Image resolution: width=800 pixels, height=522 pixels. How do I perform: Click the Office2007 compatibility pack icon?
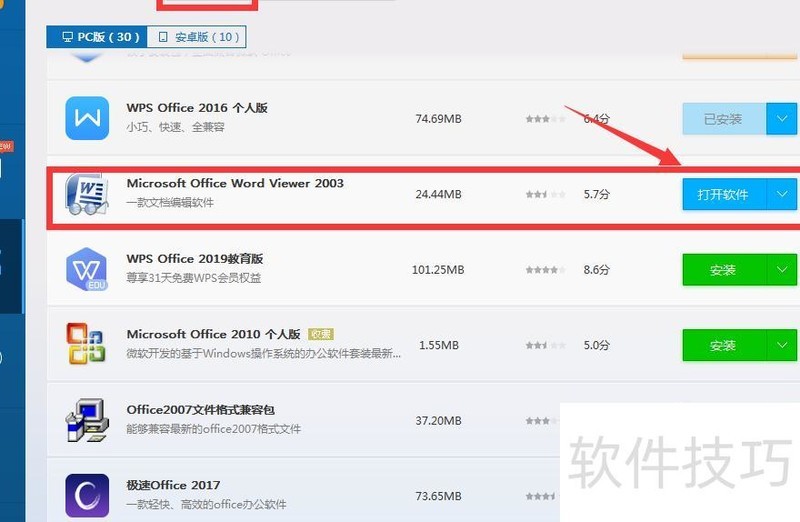coord(87,420)
